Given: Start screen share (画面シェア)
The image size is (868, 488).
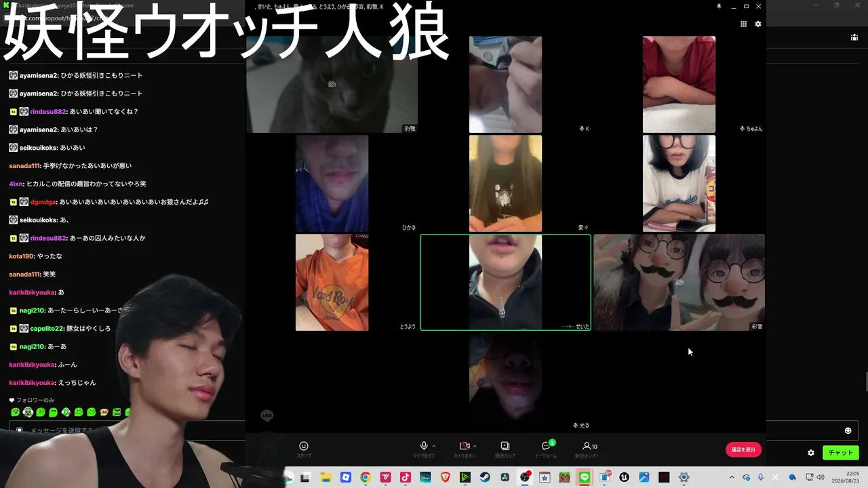Looking at the screenshot, I should (x=505, y=449).
